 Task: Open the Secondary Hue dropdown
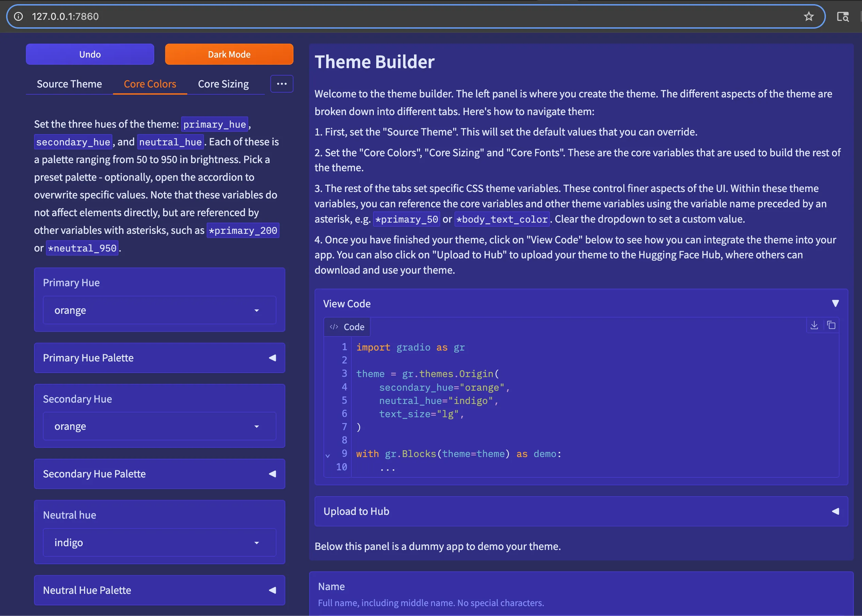click(x=159, y=426)
